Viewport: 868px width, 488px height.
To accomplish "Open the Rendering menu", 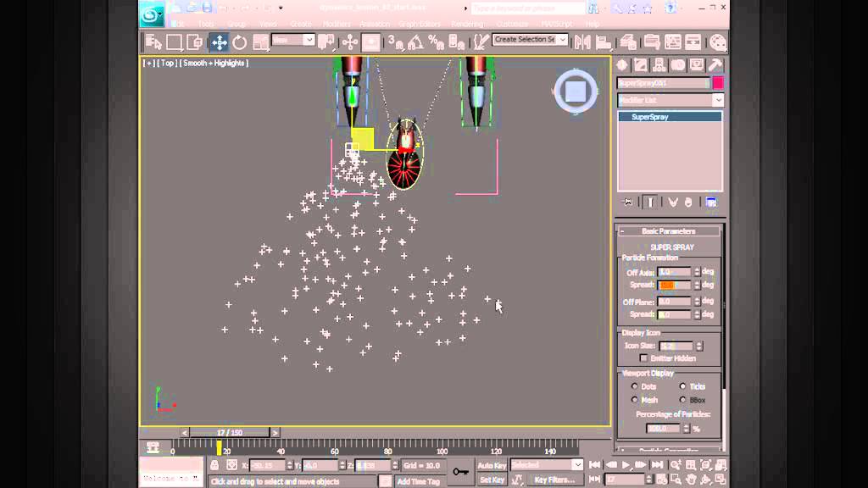I will pyautogui.click(x=467, y=25).
